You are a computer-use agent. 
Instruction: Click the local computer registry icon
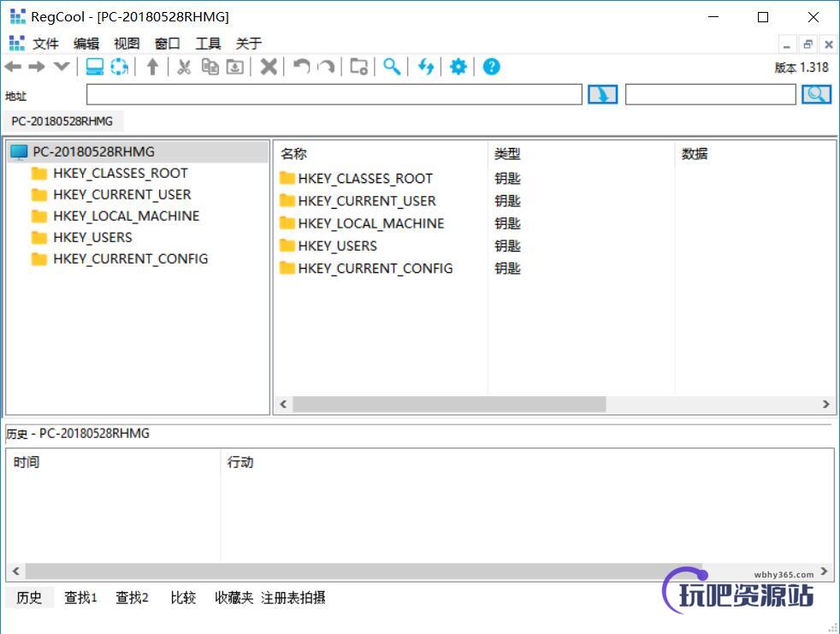pos(95,67)
